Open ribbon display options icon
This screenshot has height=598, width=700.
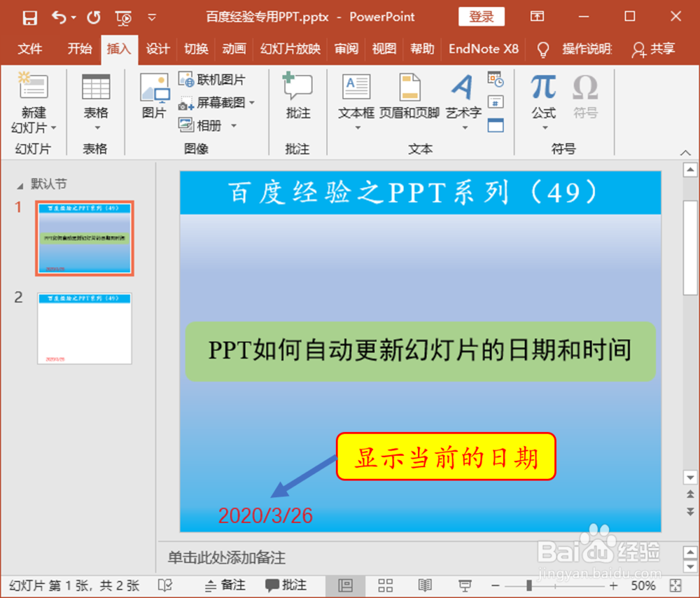point(537,17)
